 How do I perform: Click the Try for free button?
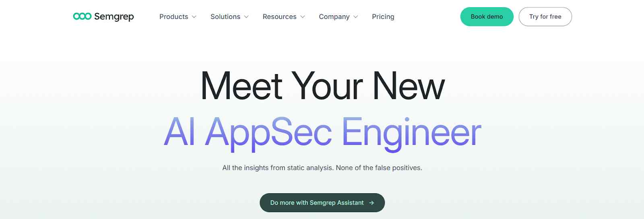(545, 17)
